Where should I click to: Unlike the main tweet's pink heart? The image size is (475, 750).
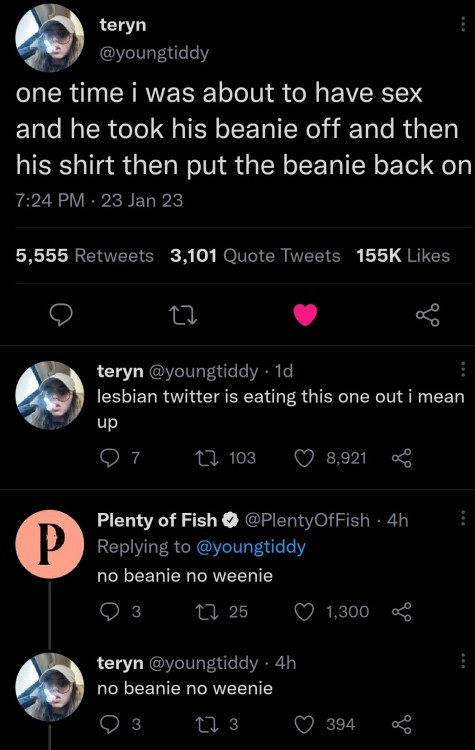coord(306,315)
